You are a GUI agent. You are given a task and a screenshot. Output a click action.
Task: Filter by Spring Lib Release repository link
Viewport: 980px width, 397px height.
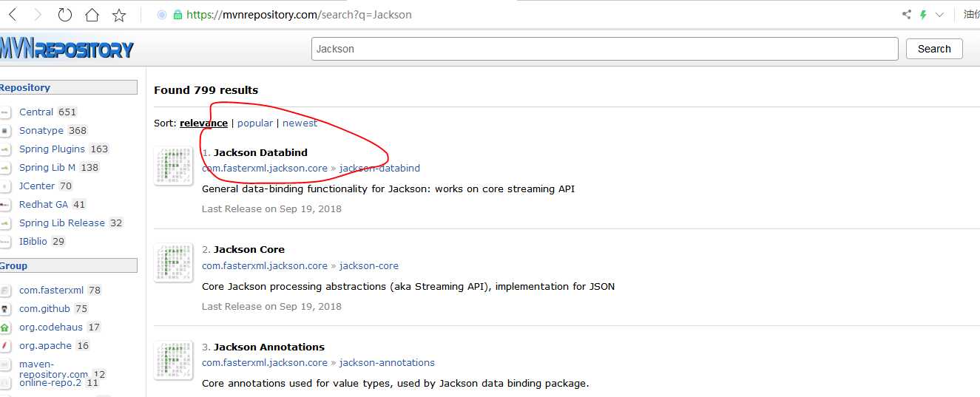(62, 223)
